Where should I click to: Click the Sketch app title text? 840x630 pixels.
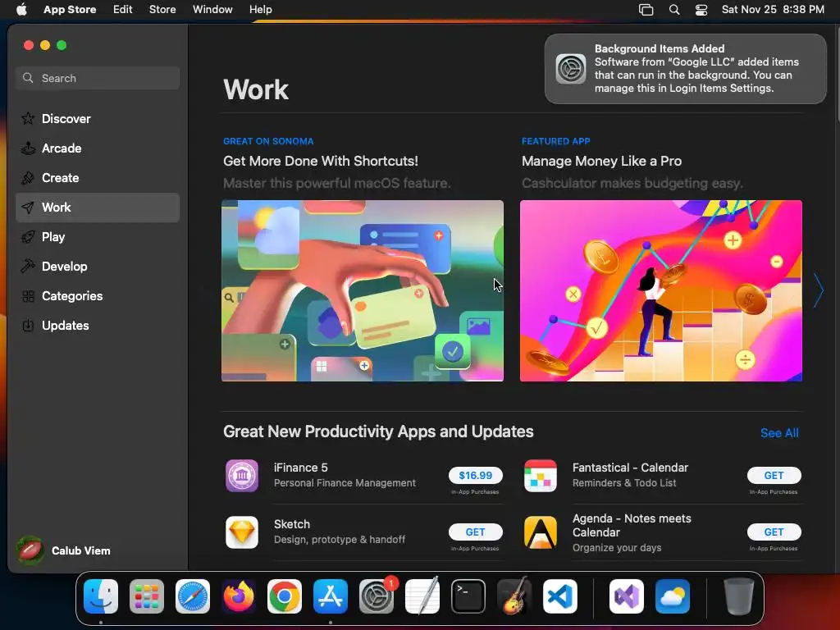tap(292, 524)
